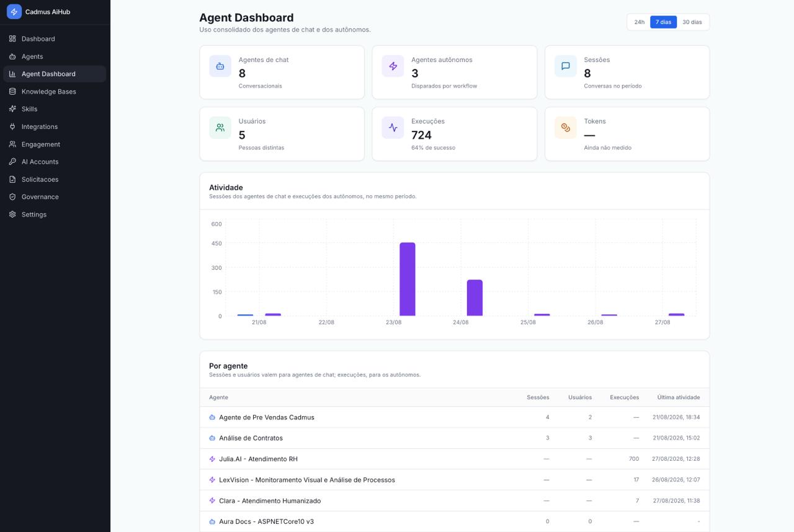Select the 24h period filter
This screenshot has height=532, width=794.
639,22
